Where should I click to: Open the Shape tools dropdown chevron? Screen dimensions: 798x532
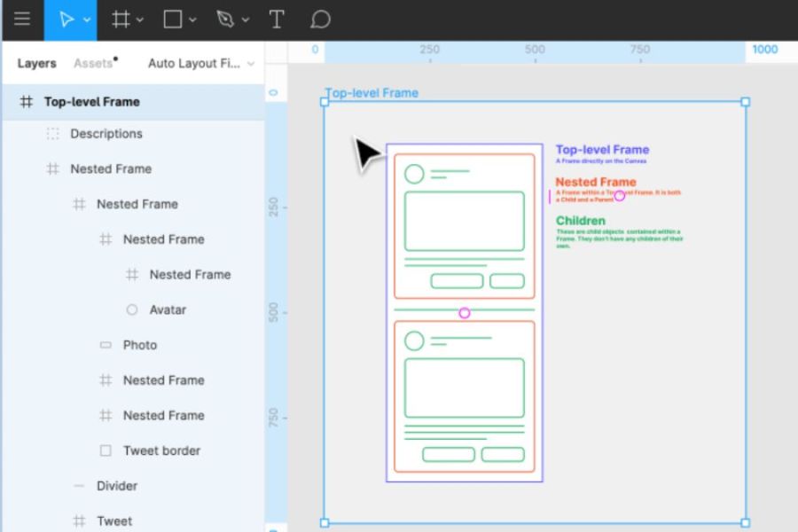point(192,20)
